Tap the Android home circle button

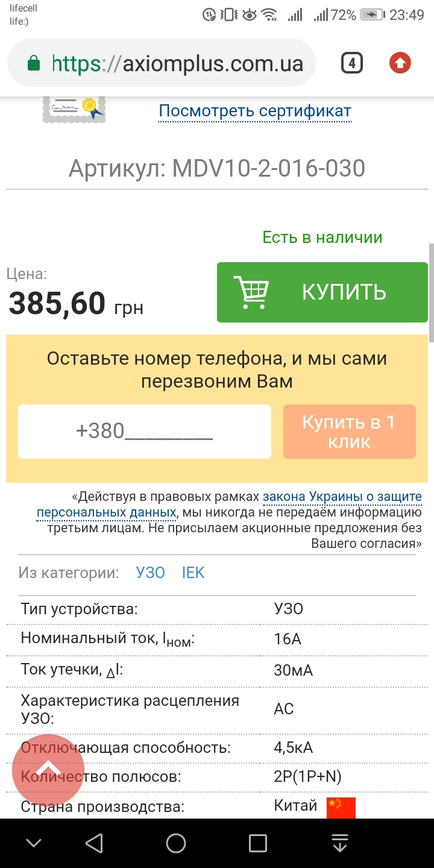pos(176,843)
